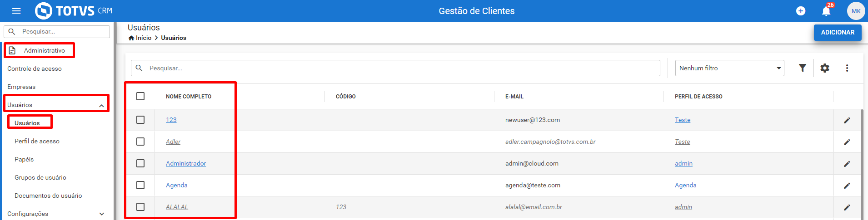The width and height of the screenshot is (868, 220).
Task: Select Usuários submenu item
Action: [27, 123]
